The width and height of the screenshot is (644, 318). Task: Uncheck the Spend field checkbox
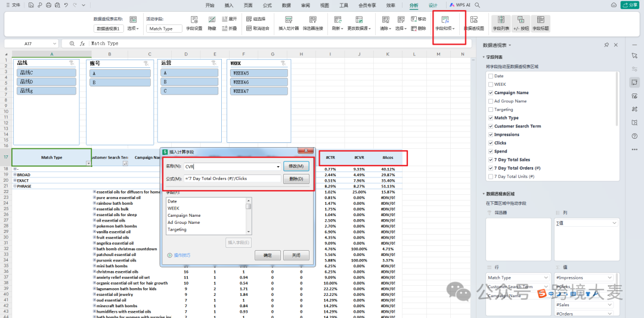point(490,151)
